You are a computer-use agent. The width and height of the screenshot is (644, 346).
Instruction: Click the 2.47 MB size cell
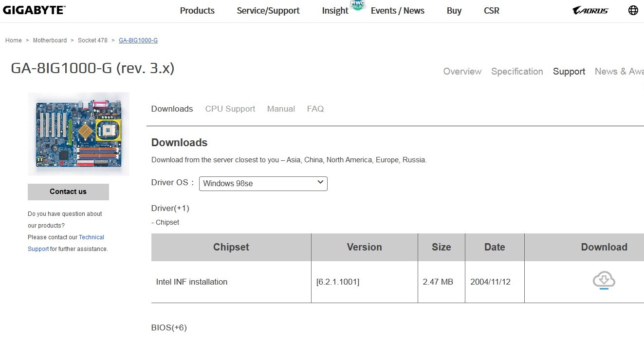pyautogui.click(x=438, y=282)
